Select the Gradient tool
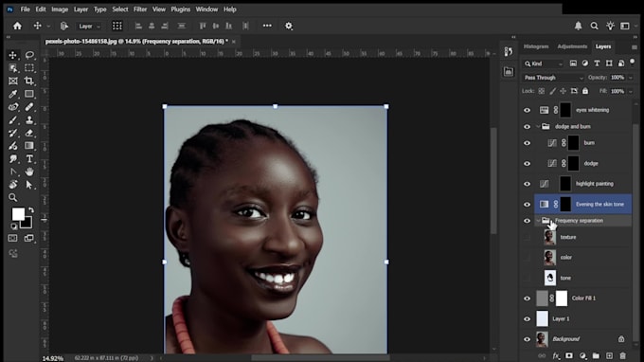Viewport: 644px width, 362px height. (x=29, y=146)
